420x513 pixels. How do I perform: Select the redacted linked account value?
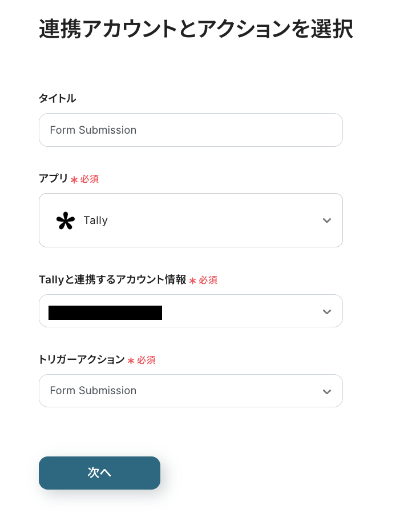coord(106,312)
